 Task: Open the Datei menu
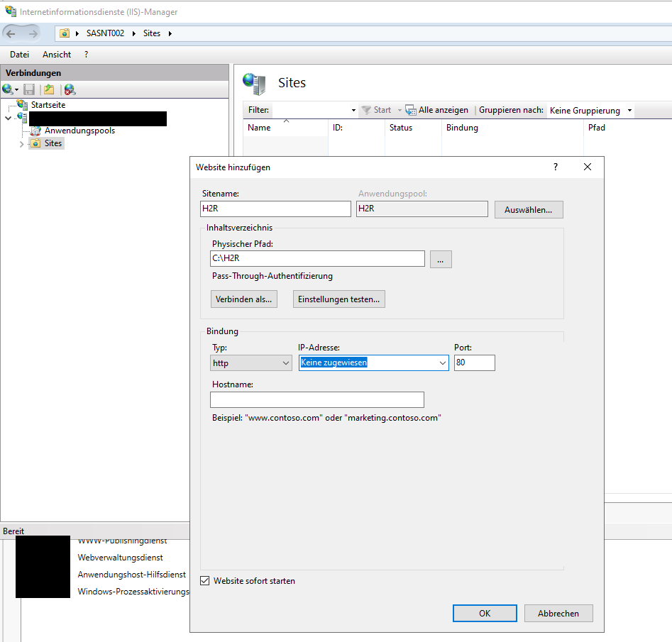coord(20,55)
